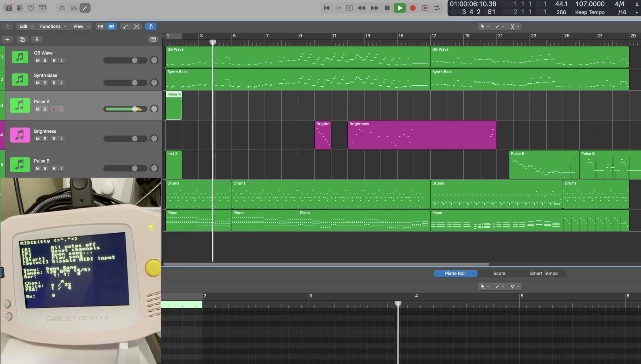Start playback with the green play button

coord(400,8)
